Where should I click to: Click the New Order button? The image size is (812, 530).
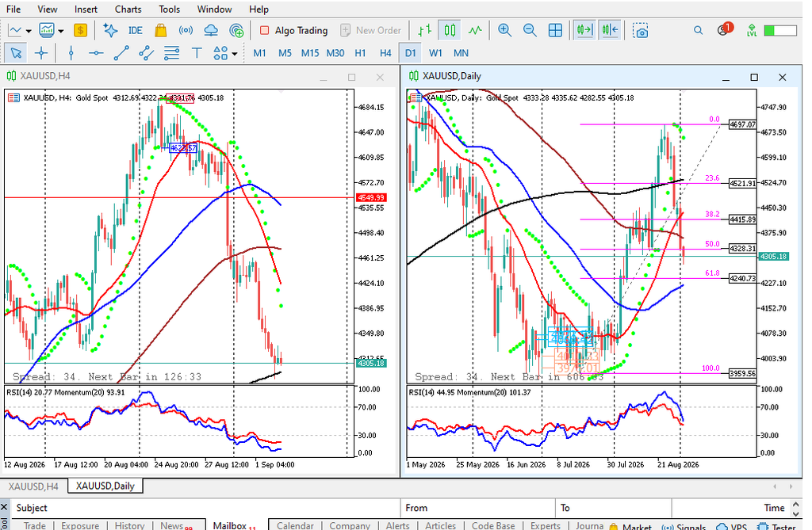[371, 31]
